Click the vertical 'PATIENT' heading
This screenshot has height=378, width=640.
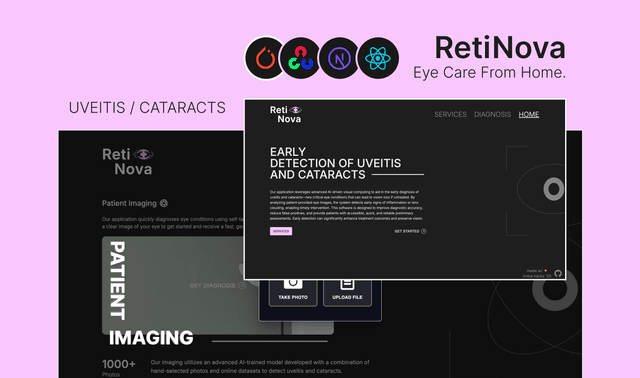point(118,280)
